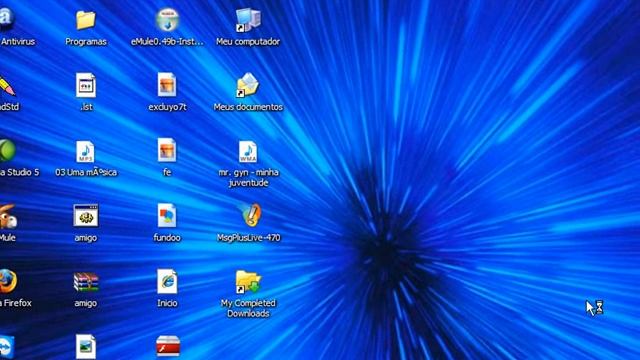Select the mr. gyn WMA file icon
The height and width of the screenshot is (360, 640).
pos(248,151)
